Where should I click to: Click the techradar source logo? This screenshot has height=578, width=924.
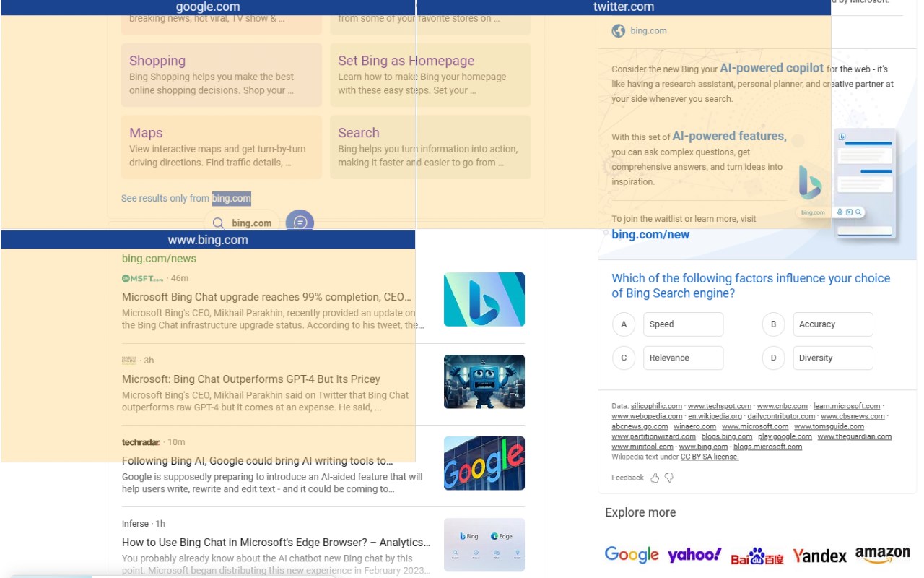coord(140,441)
